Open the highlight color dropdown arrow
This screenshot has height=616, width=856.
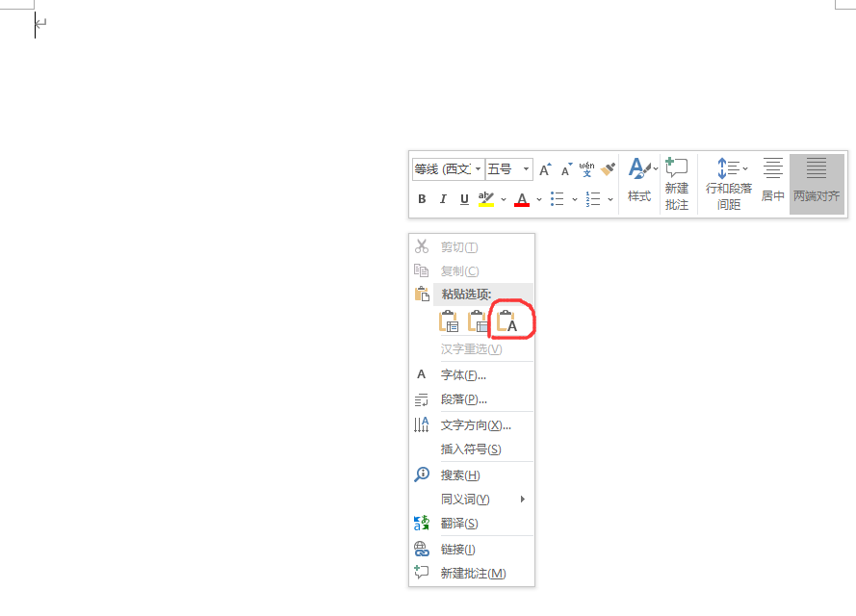[504, 199]
